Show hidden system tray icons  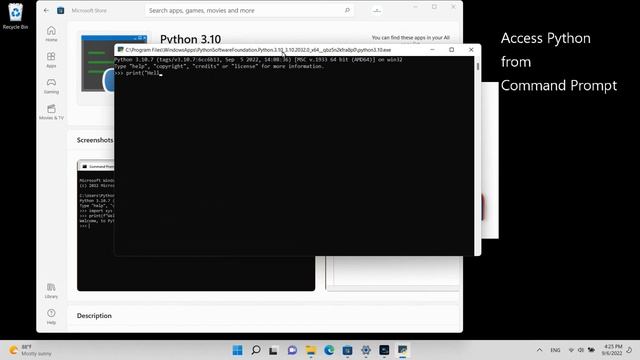click(x=539, y=350)
